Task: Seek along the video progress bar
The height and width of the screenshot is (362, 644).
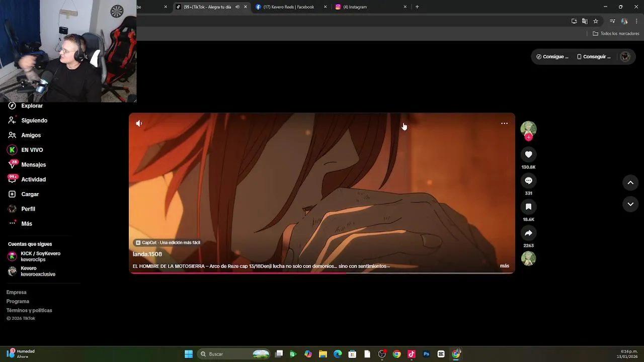Action: [322, 273]
